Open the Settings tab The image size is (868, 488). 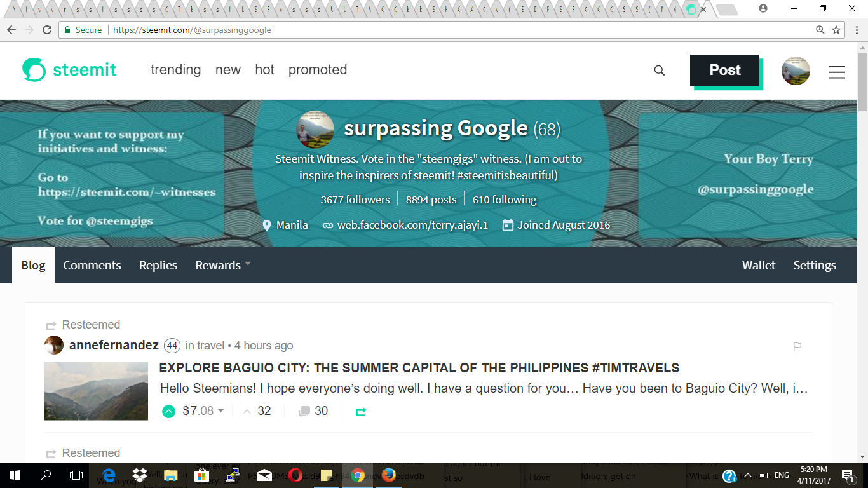click(x=815, y=265)
